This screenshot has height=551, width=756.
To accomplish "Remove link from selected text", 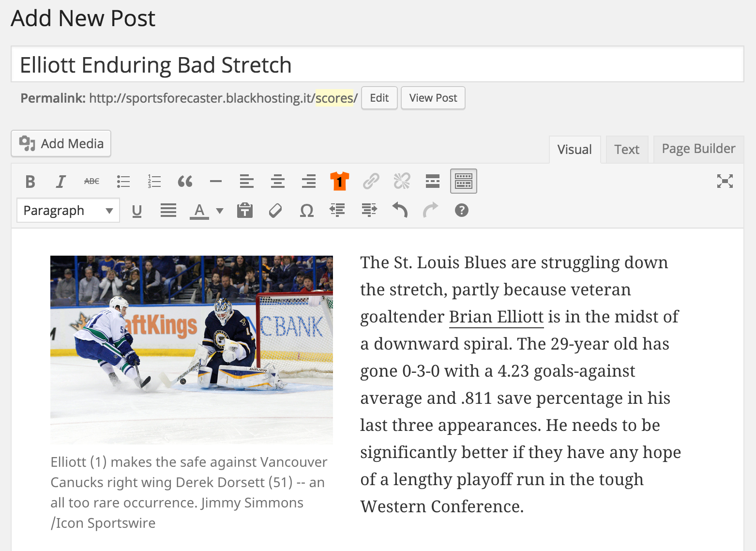I will click(x=402, y=182).
